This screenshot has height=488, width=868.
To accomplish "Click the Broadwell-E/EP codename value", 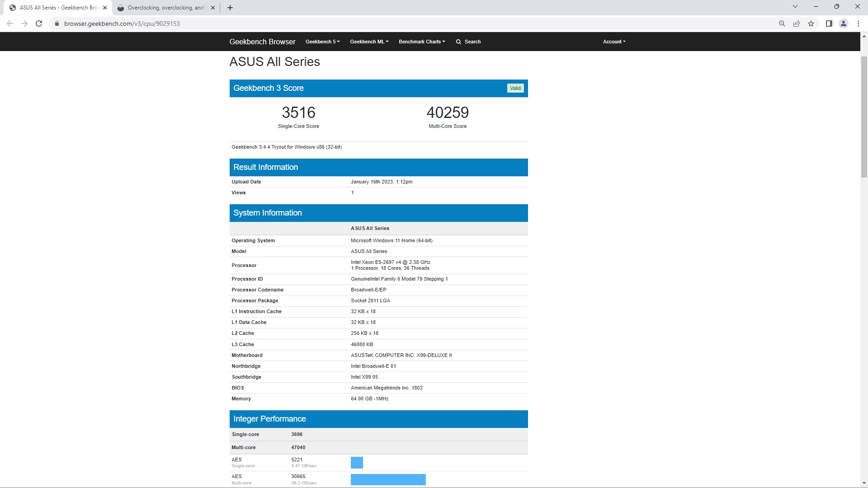I will click(368, 290).
